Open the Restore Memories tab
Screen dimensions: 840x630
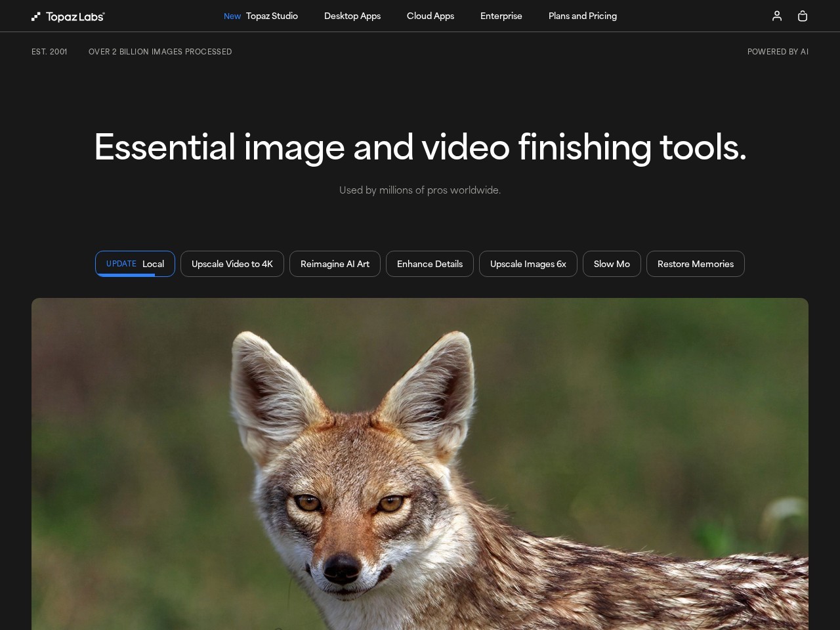click(696, 264)
